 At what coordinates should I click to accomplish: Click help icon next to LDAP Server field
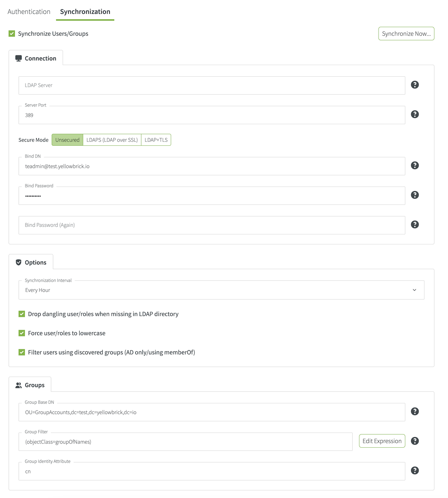click(415, 85)
